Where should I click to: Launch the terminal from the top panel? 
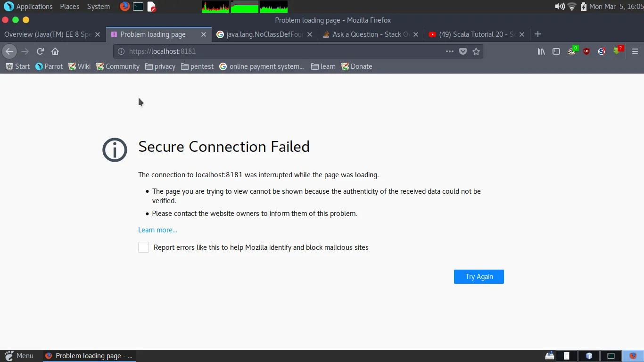coord(138,7)
